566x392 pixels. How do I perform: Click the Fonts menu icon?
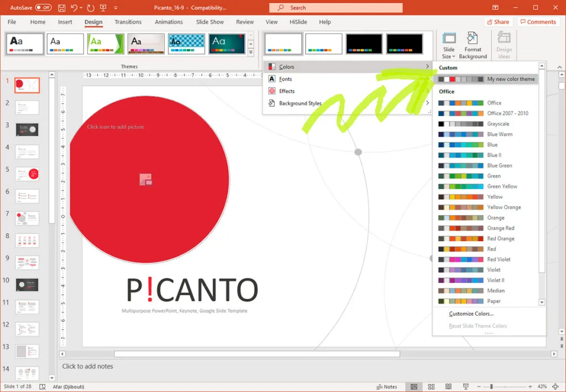[272, 79]
